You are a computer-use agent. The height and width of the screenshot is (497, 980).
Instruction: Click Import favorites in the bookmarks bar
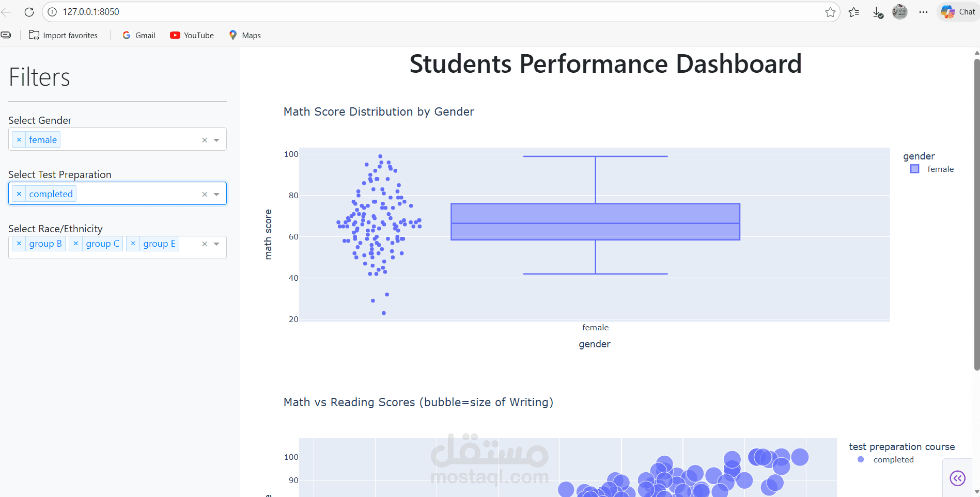coord(64,35)
